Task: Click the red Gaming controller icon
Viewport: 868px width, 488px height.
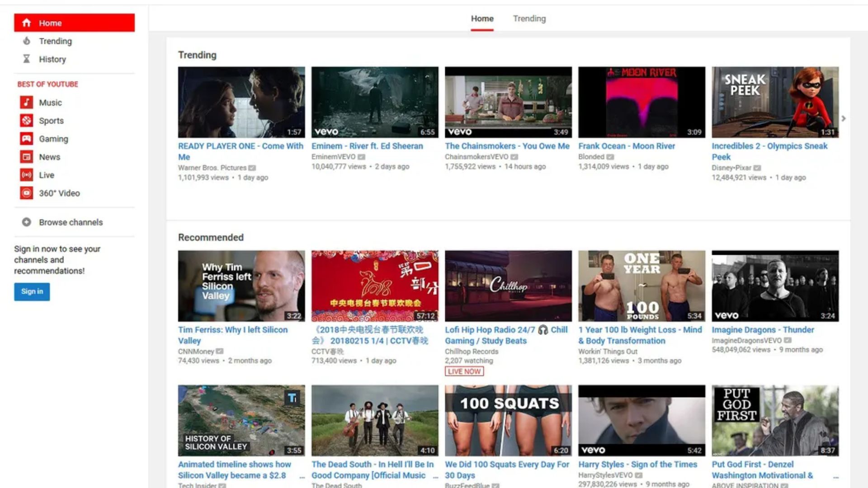Action: coord(27,138)
